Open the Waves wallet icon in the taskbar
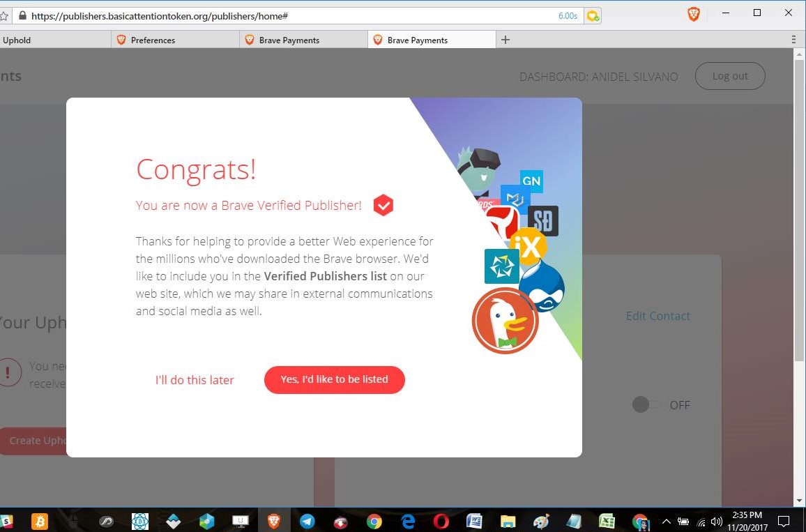806x532 pixels. click(173, 522)
